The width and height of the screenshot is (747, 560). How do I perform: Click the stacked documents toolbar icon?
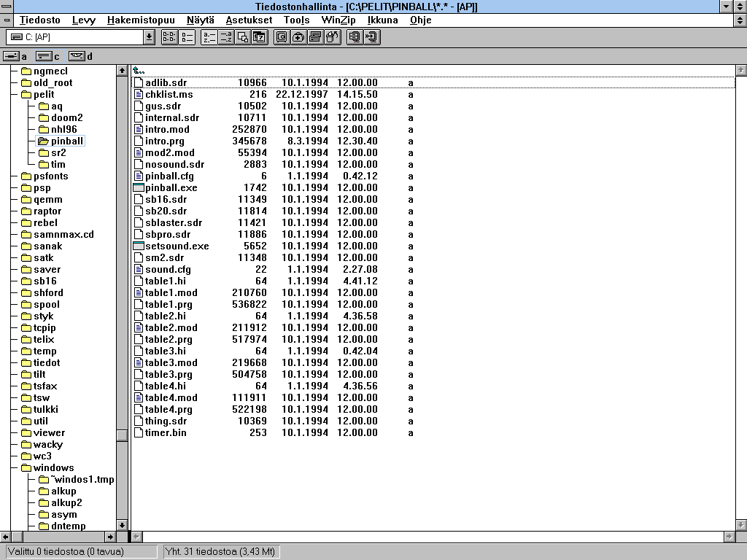pos(315,37)
